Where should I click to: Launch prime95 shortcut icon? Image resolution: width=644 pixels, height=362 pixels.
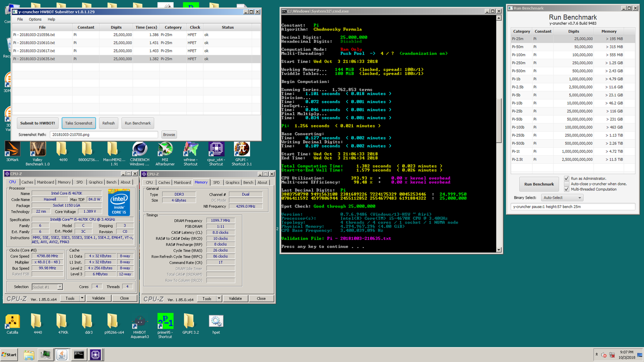(165, 326)
